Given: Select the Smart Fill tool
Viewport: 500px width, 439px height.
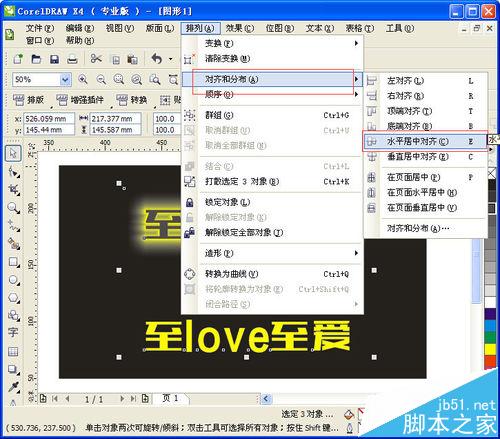Looking at the screenshot, I should [x=14, y=244].
